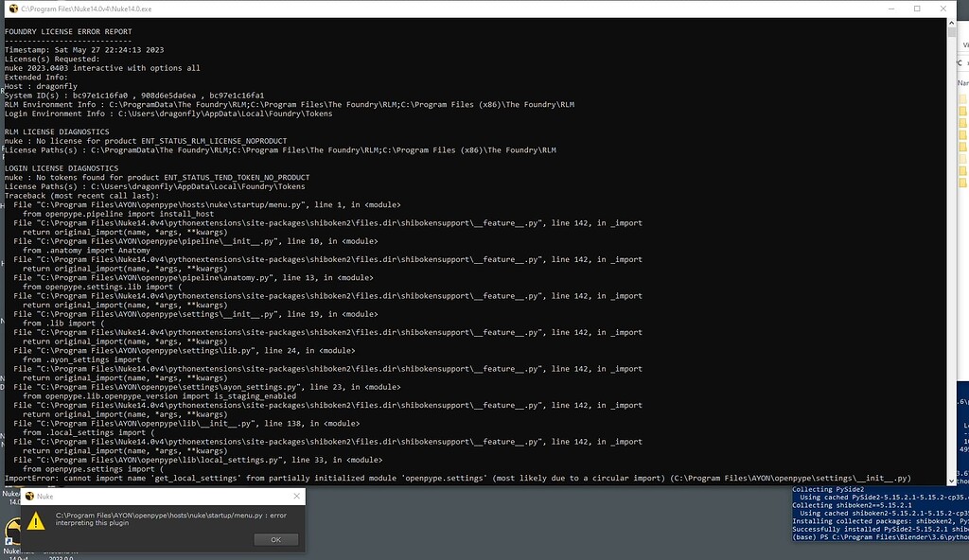Viewport: 969px width, 560px height.
Task: Click the 'Host : dragonfly' line
Action: coord(42,86)
